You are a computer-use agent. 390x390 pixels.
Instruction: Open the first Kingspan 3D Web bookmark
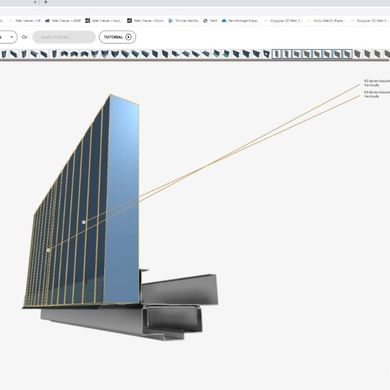coord(283,21)
